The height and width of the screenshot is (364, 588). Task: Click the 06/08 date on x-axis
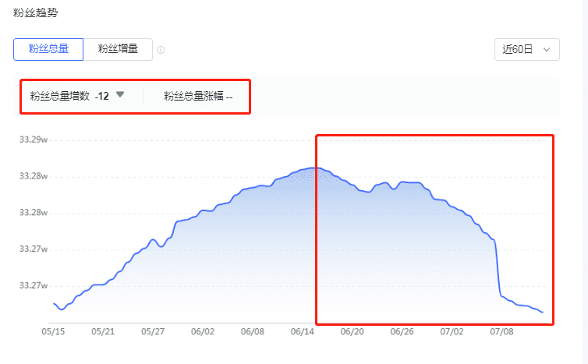(253, 332)
